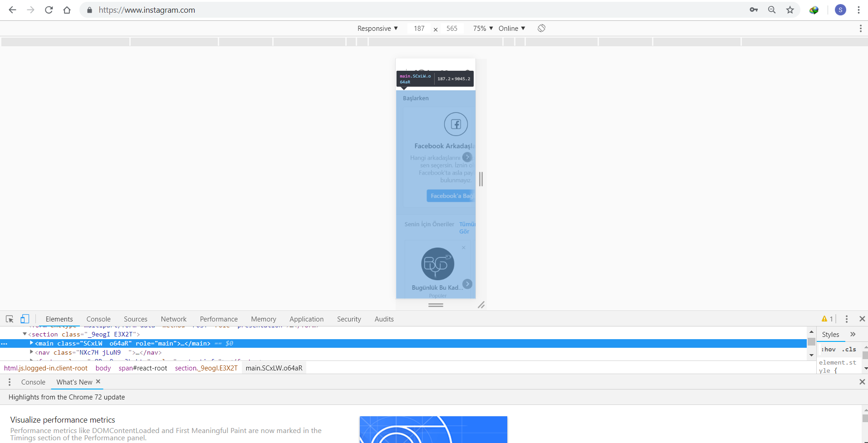Open saved passwords key icon
This screenshot has height=443, width=868.
(754, 10)
